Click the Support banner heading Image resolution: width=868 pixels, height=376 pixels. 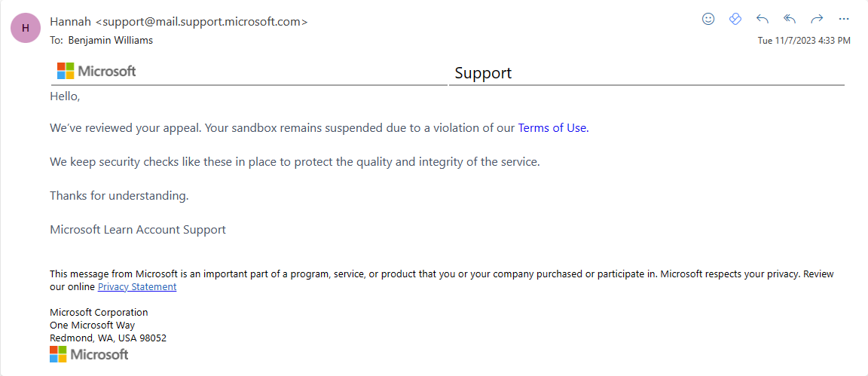(x=483, y=72)
